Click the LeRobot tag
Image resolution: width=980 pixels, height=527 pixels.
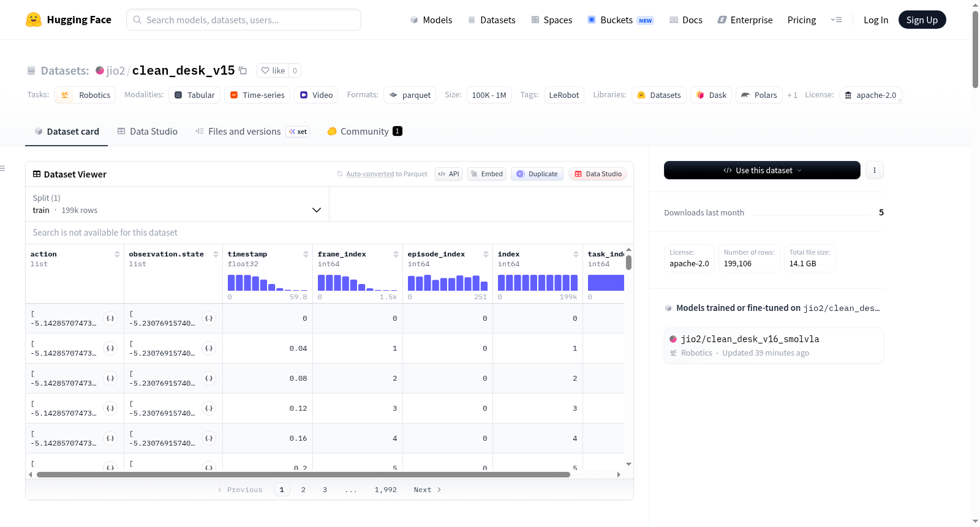564,95
